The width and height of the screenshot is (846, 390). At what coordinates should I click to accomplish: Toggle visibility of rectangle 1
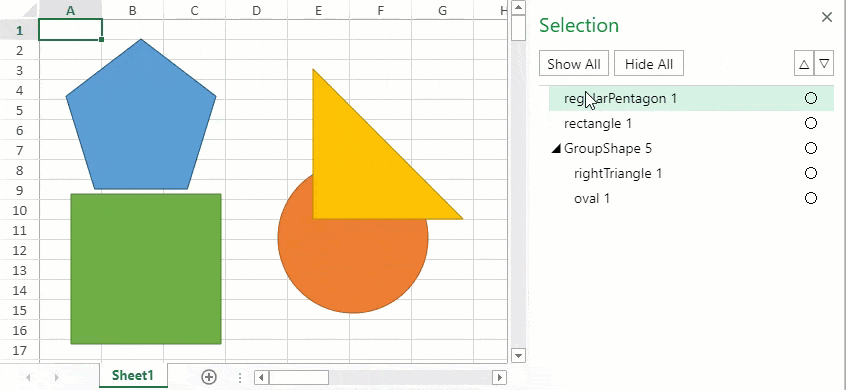[810, 124]
